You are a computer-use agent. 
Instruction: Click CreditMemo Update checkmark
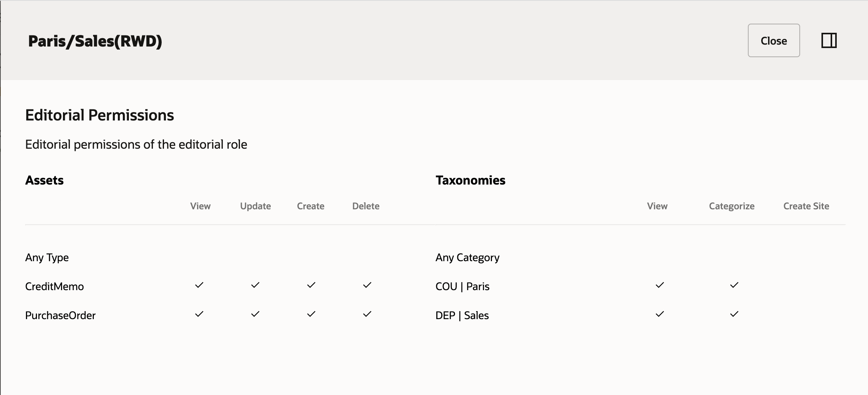[x=255, y=285]
